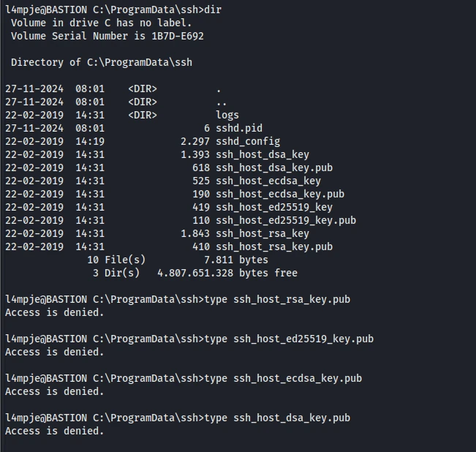Click the Volume Serial Number 1B7D-E692

tap(178, 36)
